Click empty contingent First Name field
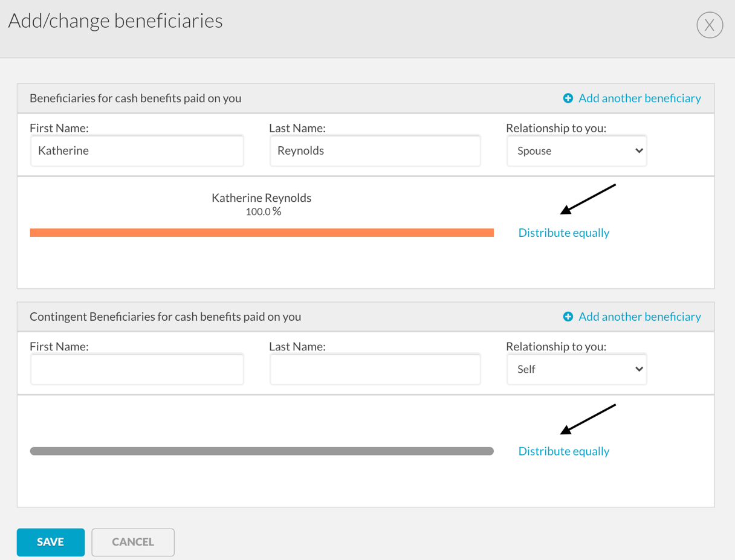This screenshot has height=560, width=735. [137, 369]
